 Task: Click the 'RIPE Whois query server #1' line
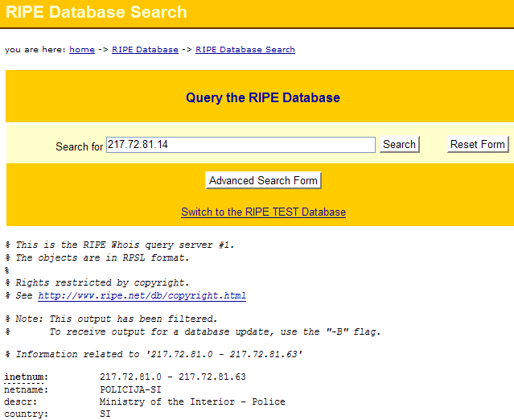(x=120, y=245)
